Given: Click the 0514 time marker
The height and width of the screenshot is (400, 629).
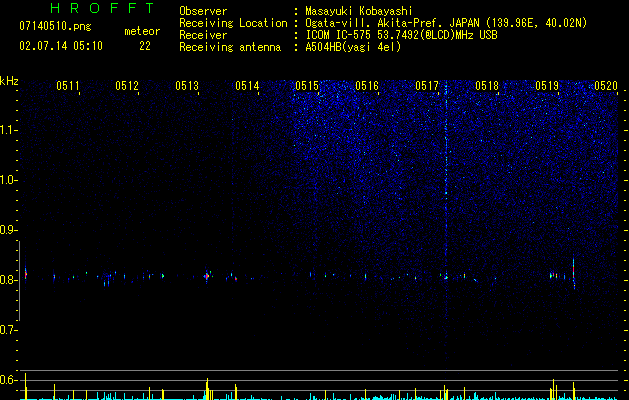Looking at the screenshot, I should (x=247, y=86).
